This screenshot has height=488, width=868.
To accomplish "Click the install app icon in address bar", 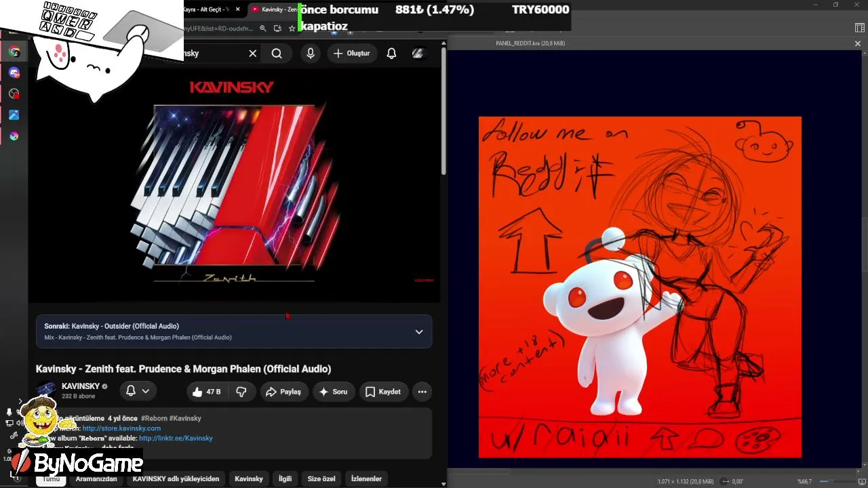I will point(277,28).
